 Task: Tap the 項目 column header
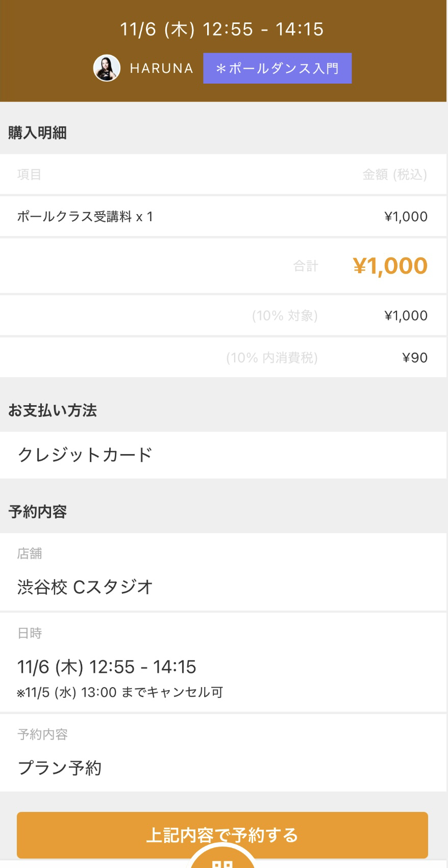pyautogui.click(x=29, y=175)
